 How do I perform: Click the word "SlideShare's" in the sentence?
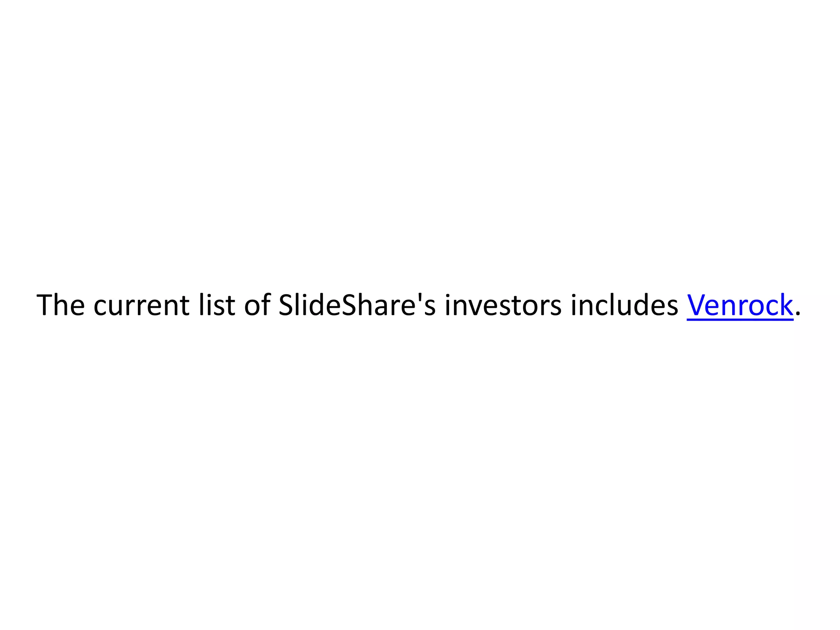point(357,305)
